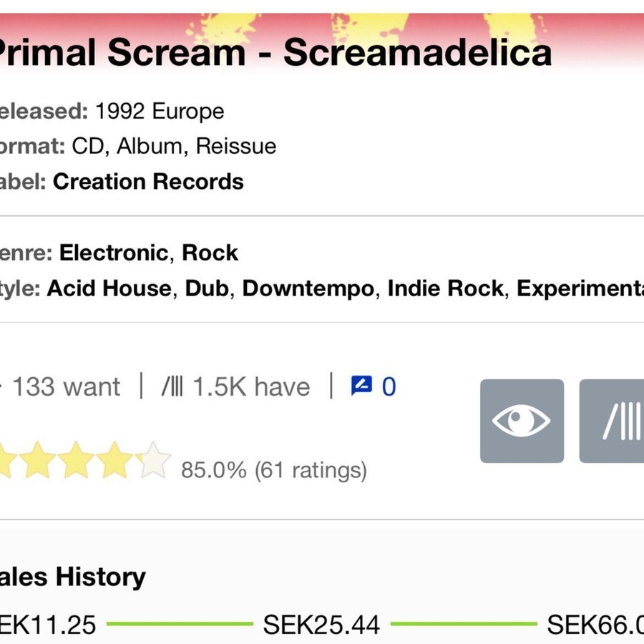Choose the second yellow rating star
This screenshot has width=644, height=644.
(37, 462)
